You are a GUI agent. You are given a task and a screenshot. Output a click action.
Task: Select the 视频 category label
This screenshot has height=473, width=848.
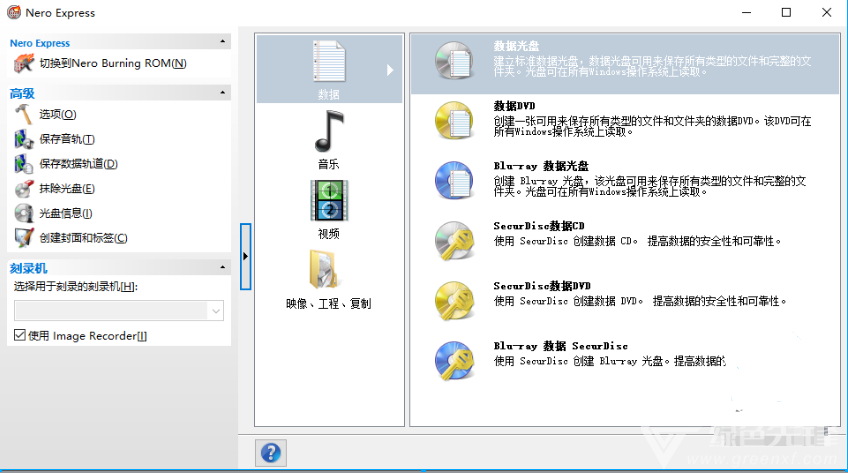click(328, 234)
